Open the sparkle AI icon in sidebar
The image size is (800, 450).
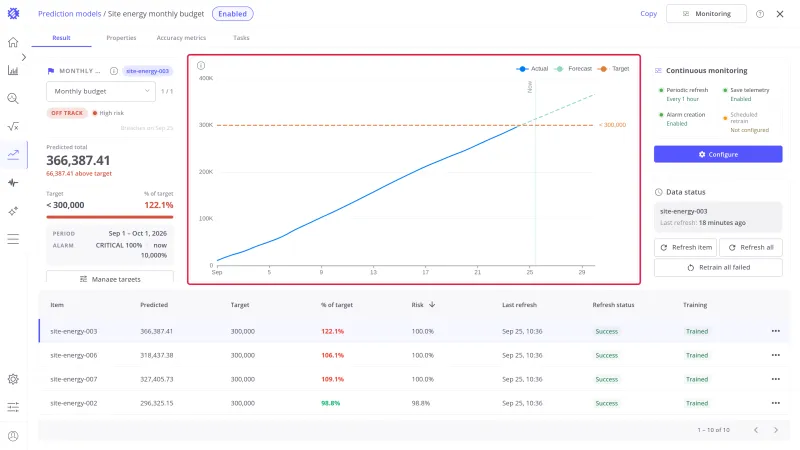pos(13,211)
